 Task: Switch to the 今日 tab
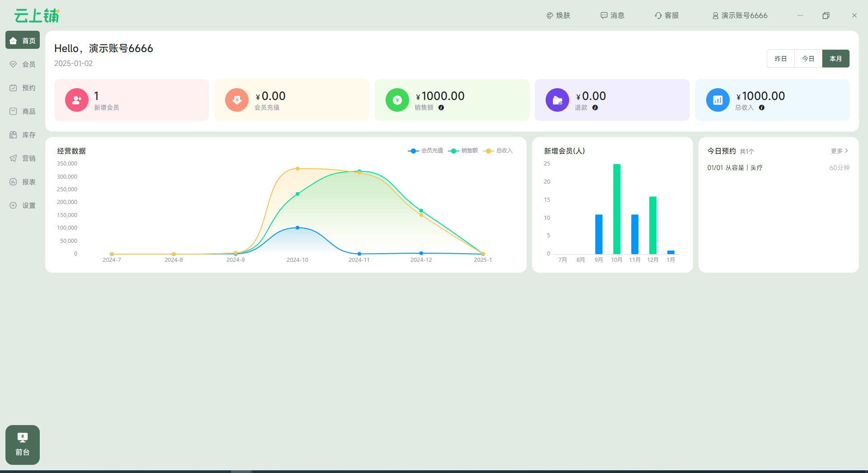808,59
